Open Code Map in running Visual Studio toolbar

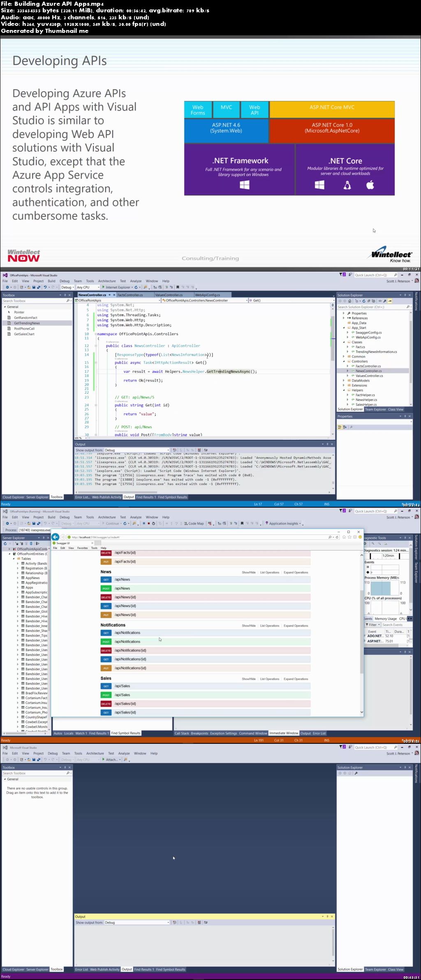(194, 523)
